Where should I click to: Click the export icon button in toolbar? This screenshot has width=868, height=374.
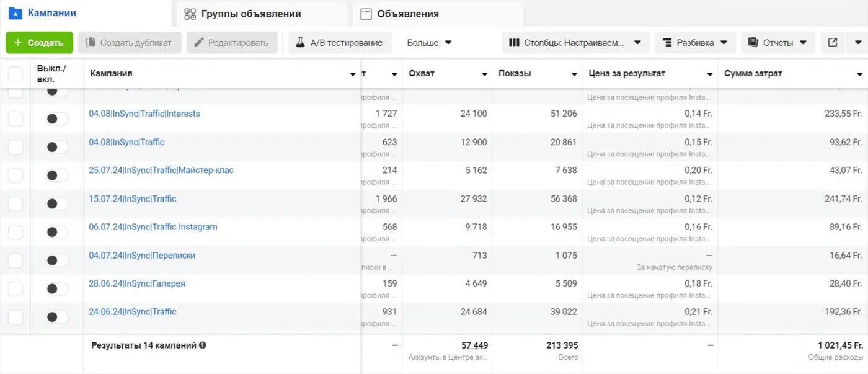(x=833, y=43)
